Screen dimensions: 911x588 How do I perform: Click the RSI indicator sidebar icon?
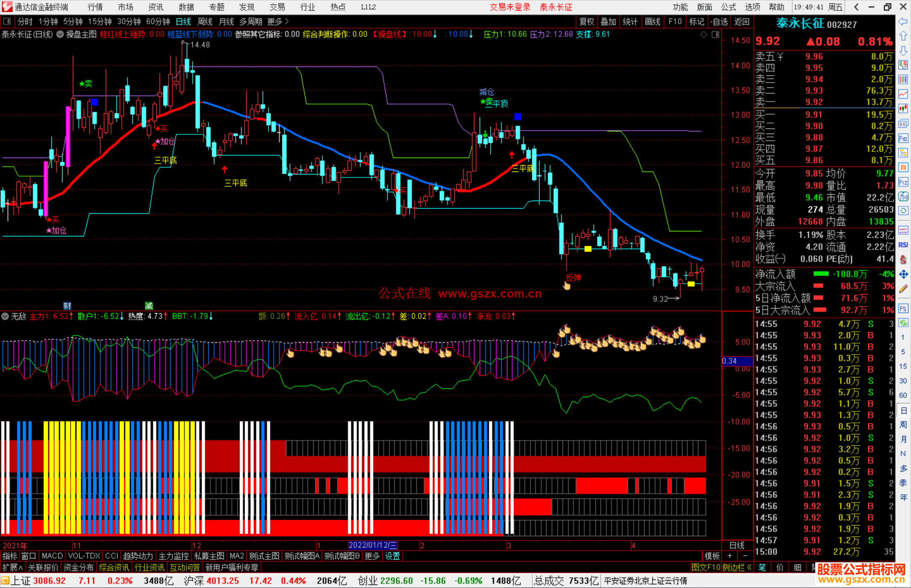(x=903, y=245)
